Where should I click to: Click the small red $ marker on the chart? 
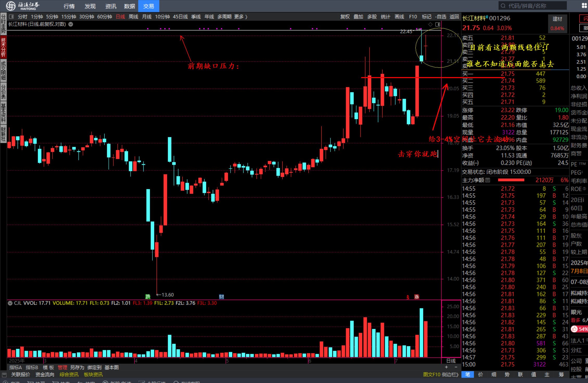pyautogui.click(x=408, y=297)
